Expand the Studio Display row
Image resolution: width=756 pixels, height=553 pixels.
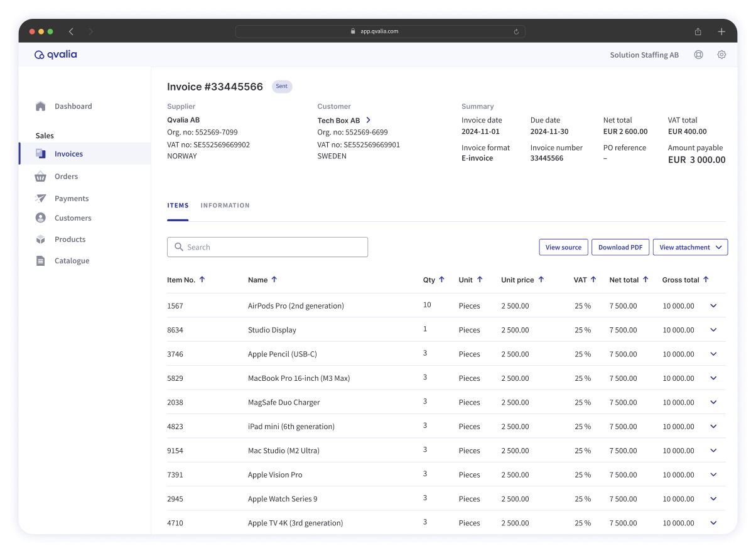click(x=713, y=330)
